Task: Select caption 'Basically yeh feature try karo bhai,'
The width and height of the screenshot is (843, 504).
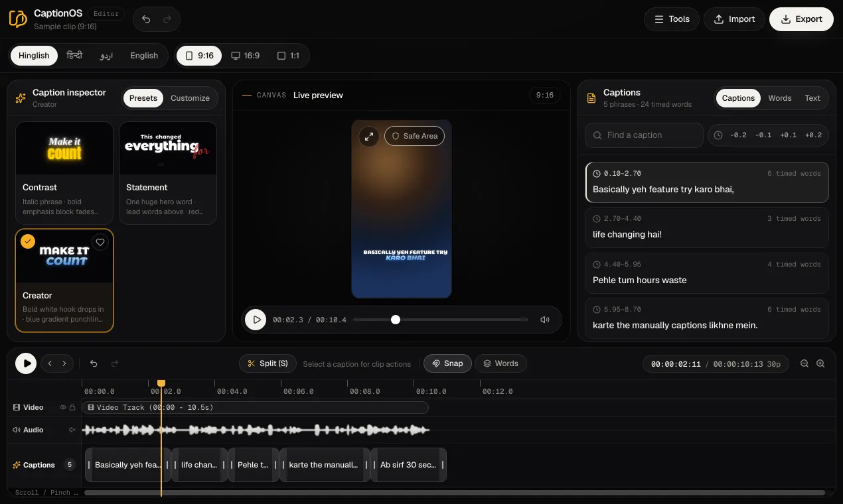Action: tap(707, 182)
